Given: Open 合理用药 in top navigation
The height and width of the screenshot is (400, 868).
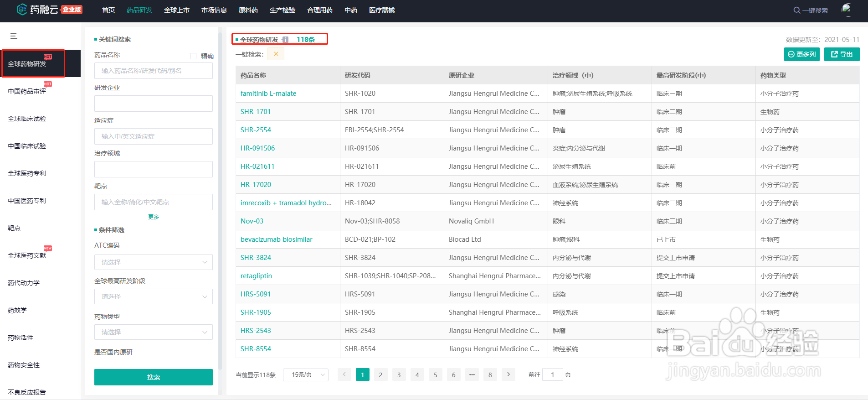Looking at the screenshot, I should 320,10.
